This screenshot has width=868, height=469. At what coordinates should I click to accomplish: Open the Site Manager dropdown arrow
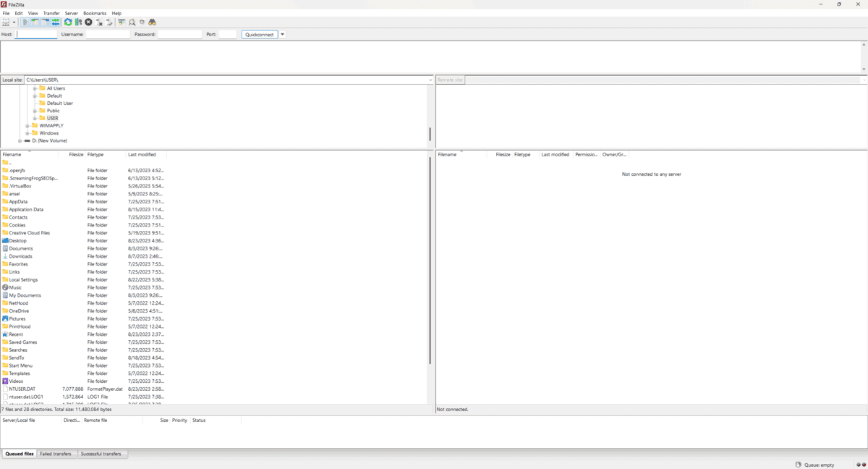(14, 22)
